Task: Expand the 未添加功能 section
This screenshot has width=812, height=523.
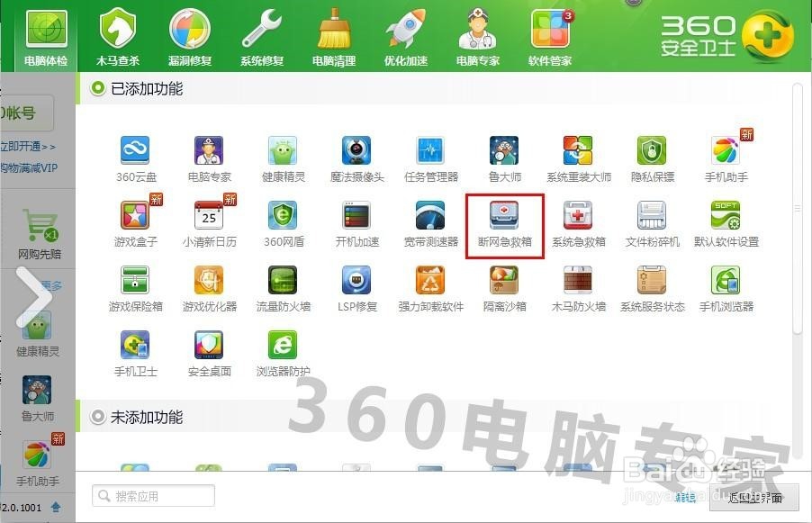Action: pos(97,417)
